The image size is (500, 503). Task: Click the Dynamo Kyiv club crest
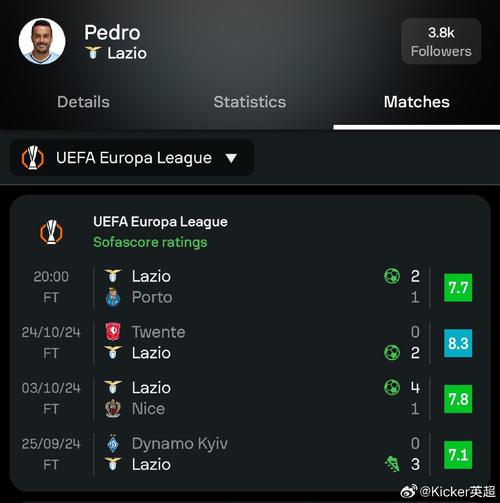[x=113, y=444]
